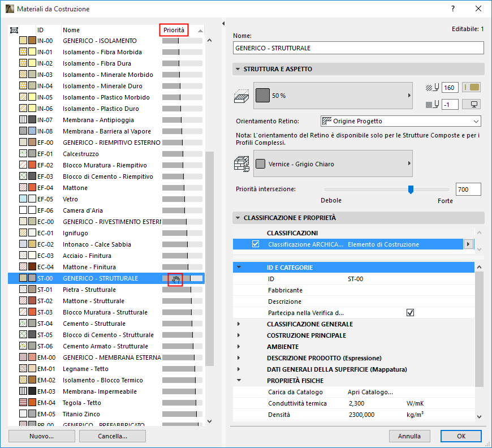Sort list by ID column header
The image size is (492, 448).
tap(41, 30)
